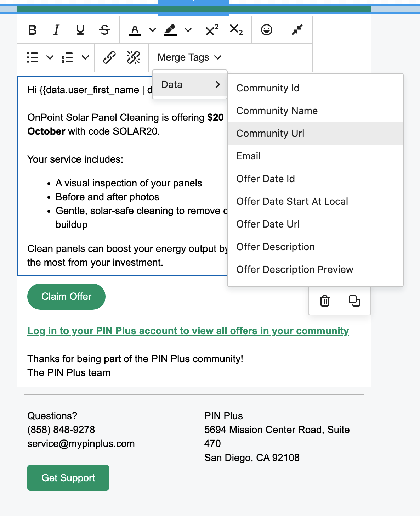The height and width of the screenshot is (516, 420).
Task: Select the Community Url merge tag
Action: coord(271,133)
